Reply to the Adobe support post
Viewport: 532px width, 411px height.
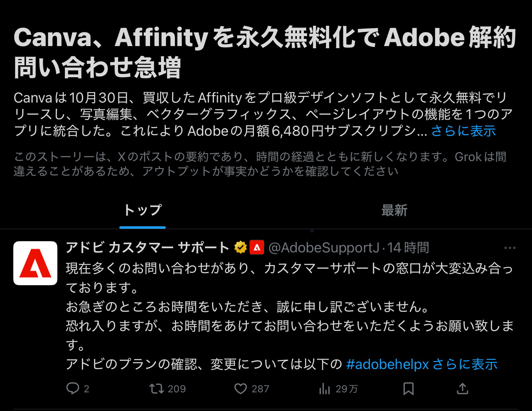point(73,389)
